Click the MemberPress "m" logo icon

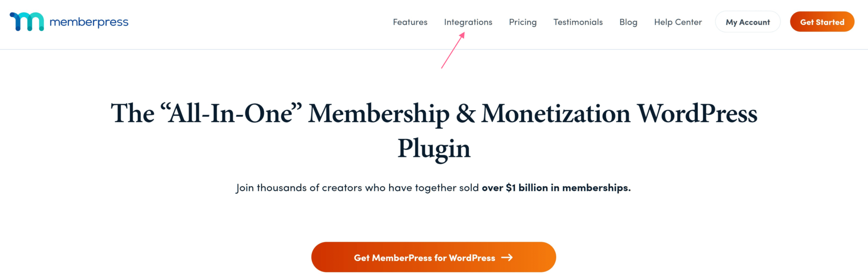tap(27, 22)
